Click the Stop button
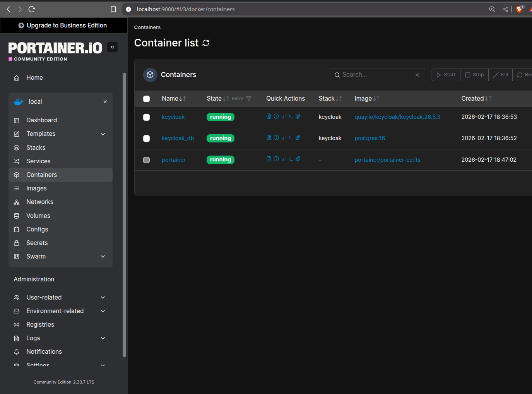The width and height of the screenshot is (532, 394). tap(474, 75)
